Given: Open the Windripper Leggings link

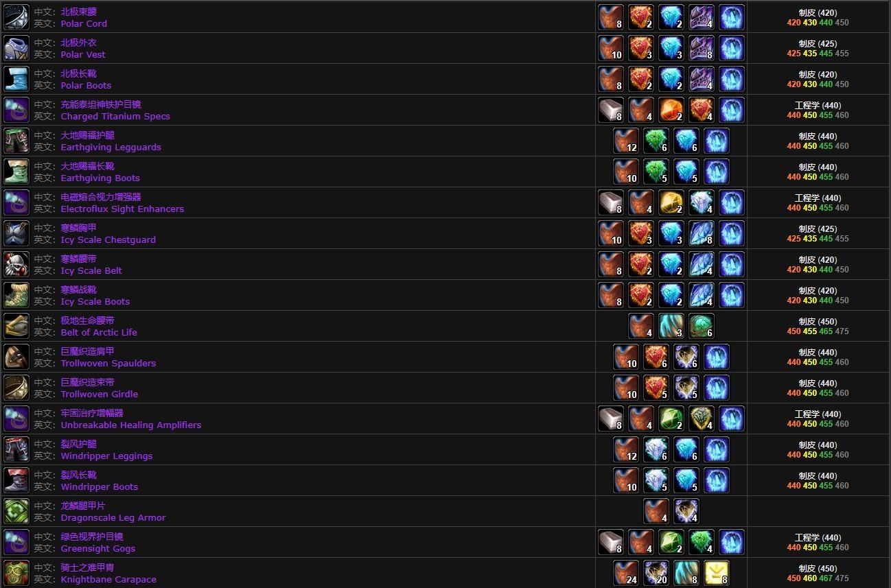Looking at the screenshot, I should click(106, 456).
